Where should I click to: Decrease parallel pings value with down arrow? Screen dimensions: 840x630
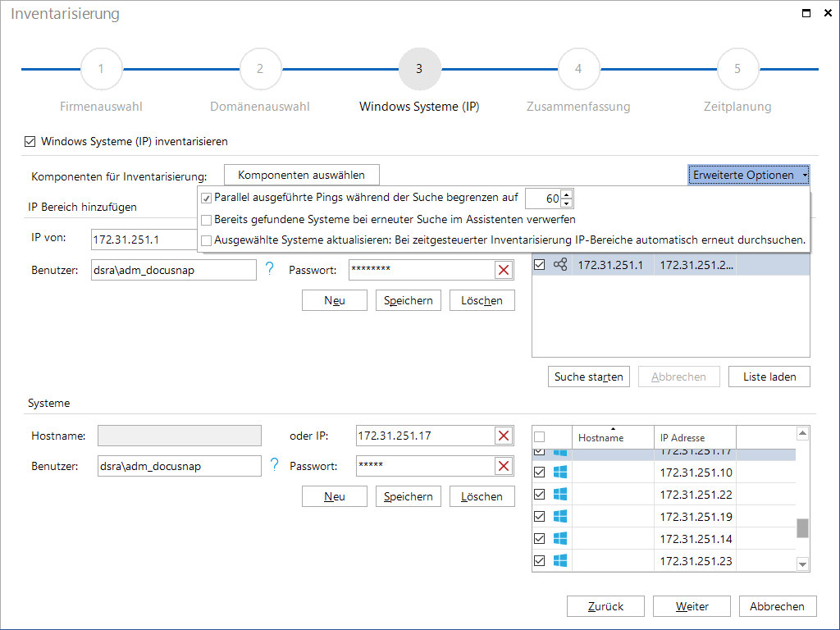567,203
